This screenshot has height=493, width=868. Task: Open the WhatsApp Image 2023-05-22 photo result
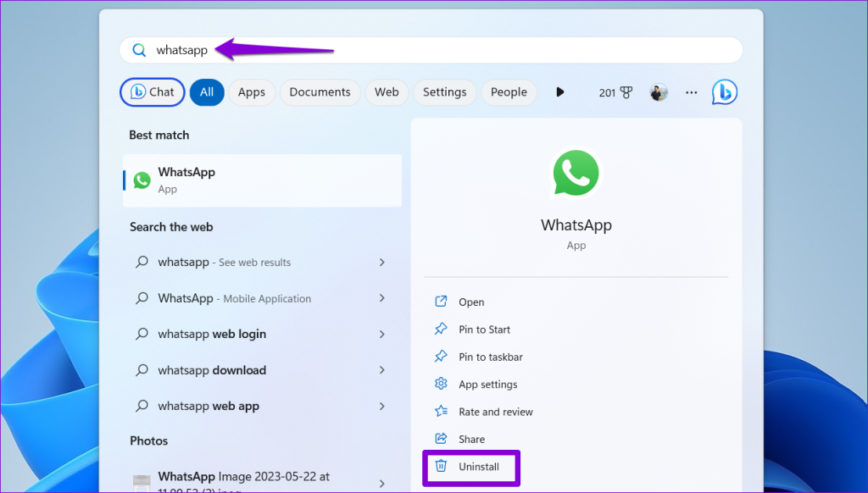pyautogui.click(x=263, y=480)
